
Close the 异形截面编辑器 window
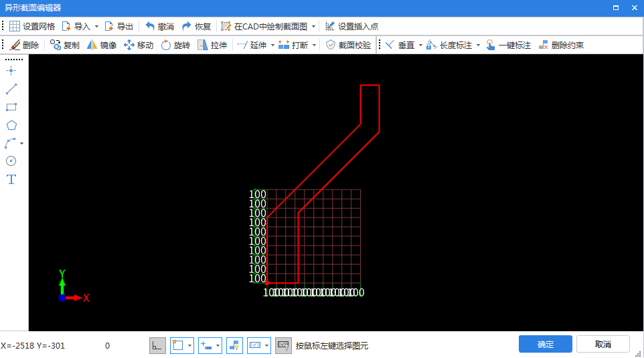634,8
